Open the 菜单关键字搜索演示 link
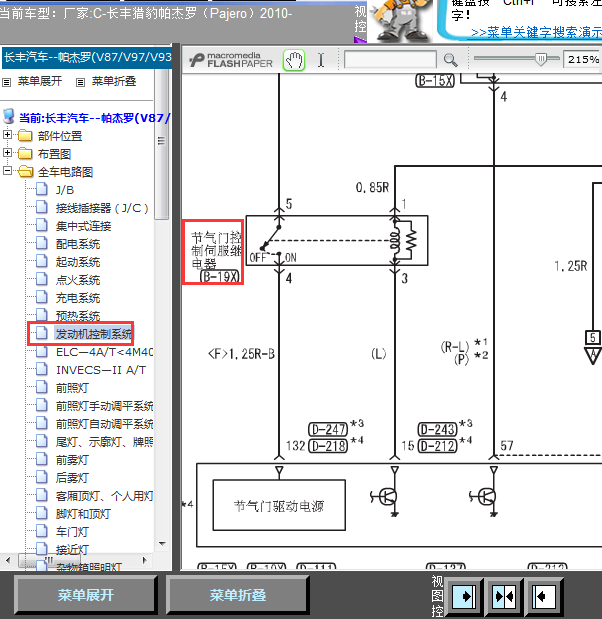Screen dimensions: 602x619 pos(536,32)
